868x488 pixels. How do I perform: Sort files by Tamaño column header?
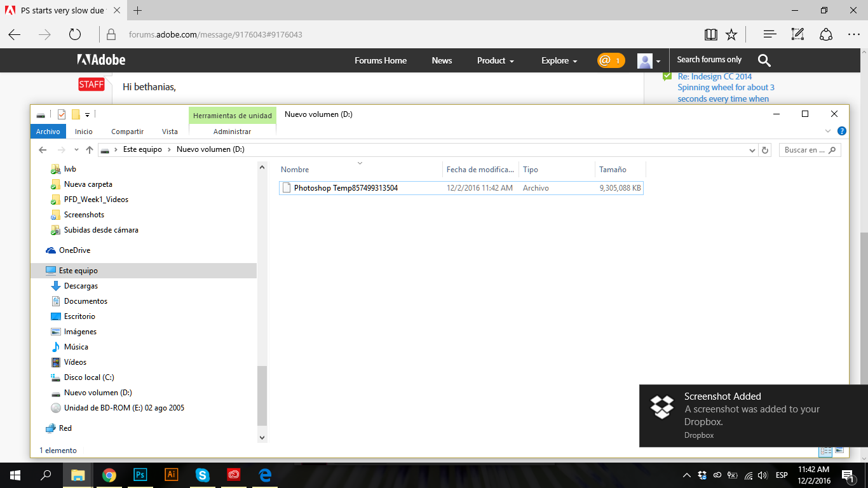tap(620, 170)
